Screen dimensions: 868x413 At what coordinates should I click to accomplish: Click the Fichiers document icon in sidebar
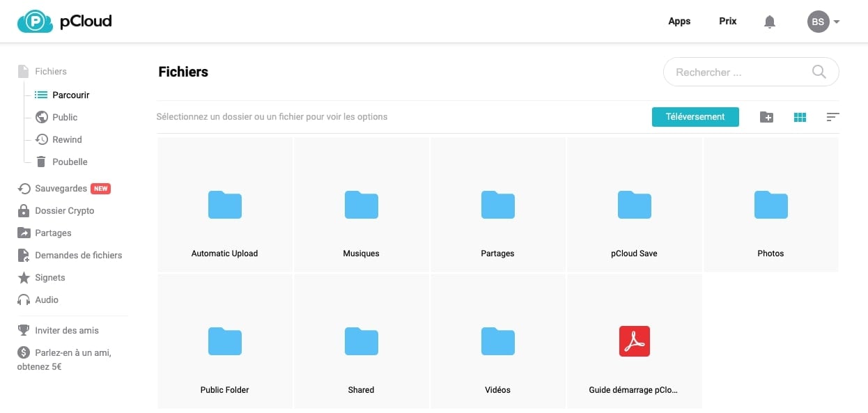click(23, 71)
